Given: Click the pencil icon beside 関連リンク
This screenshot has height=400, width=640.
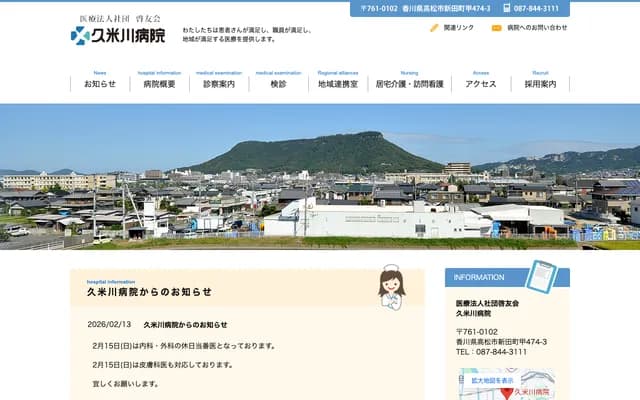Looking at the screenshot, I should pos(434,28).
